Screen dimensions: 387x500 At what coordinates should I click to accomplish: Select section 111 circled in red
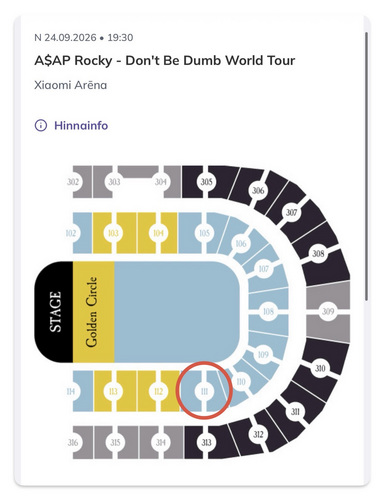(x=204, y=391)
